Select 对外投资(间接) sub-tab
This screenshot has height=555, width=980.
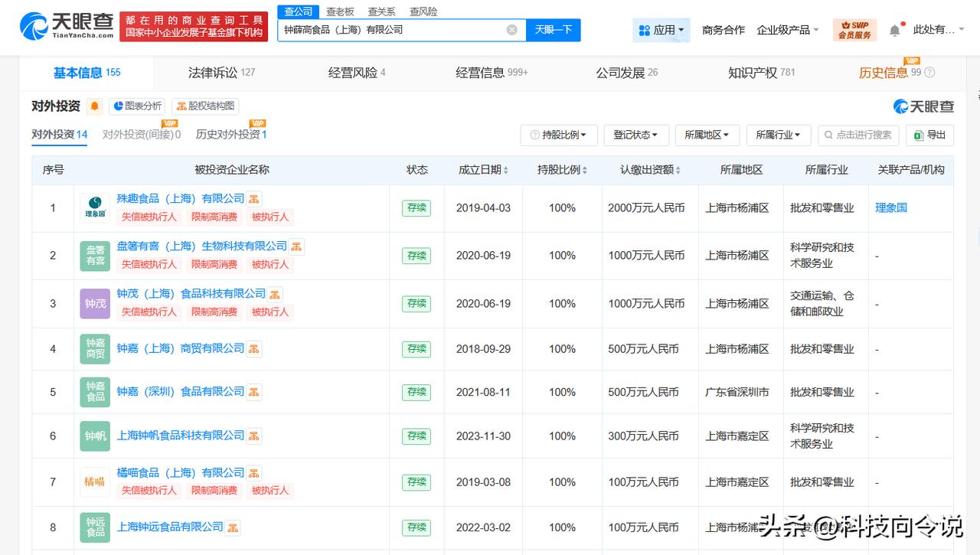click(142, 135)
